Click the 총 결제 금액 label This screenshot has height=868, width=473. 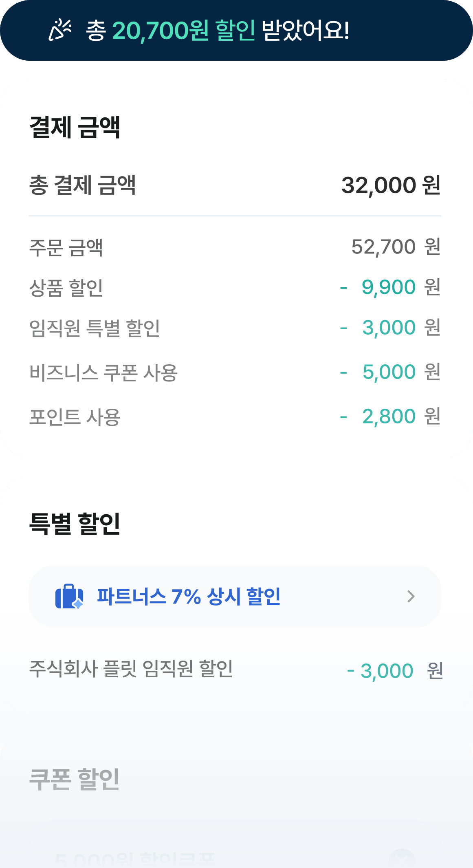[82, 185]
